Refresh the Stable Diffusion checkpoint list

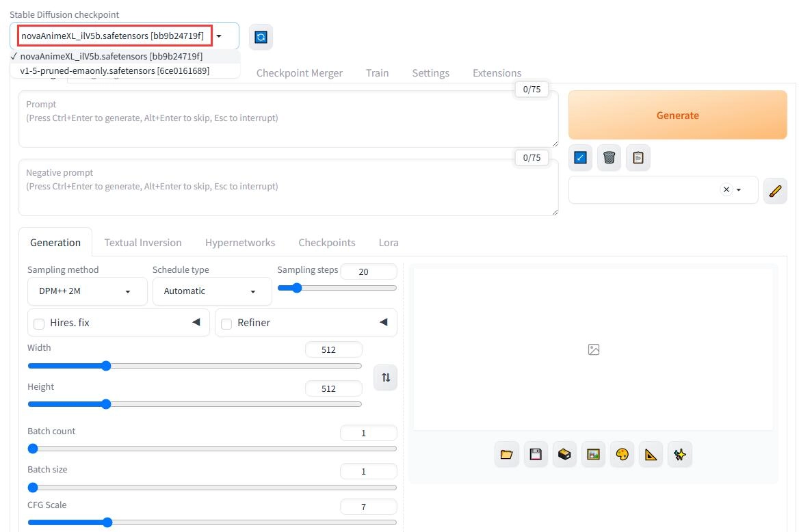pos(261,37)
